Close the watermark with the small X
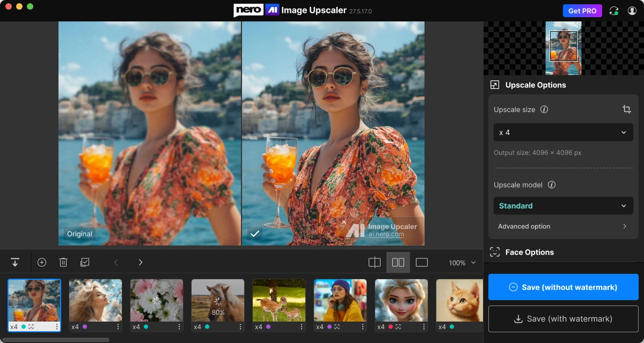Screen dimensions: 644x343 [x=344, y=221]
